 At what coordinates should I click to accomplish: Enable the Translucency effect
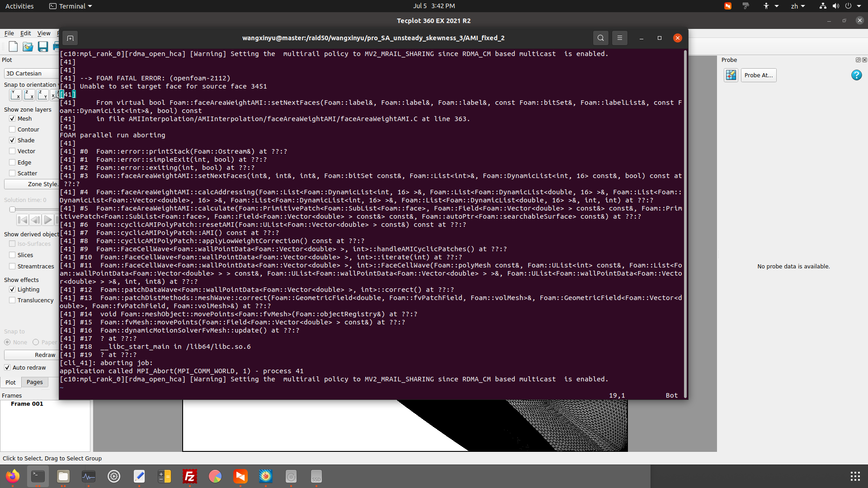point(12,300)
